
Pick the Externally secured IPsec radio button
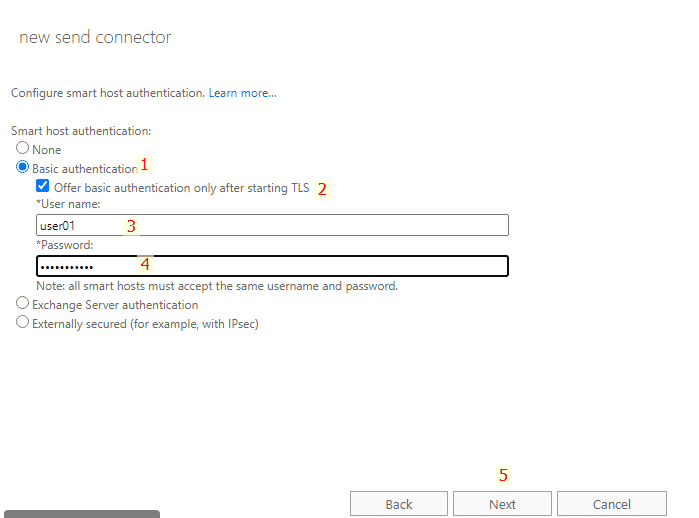tap(22, 323)
